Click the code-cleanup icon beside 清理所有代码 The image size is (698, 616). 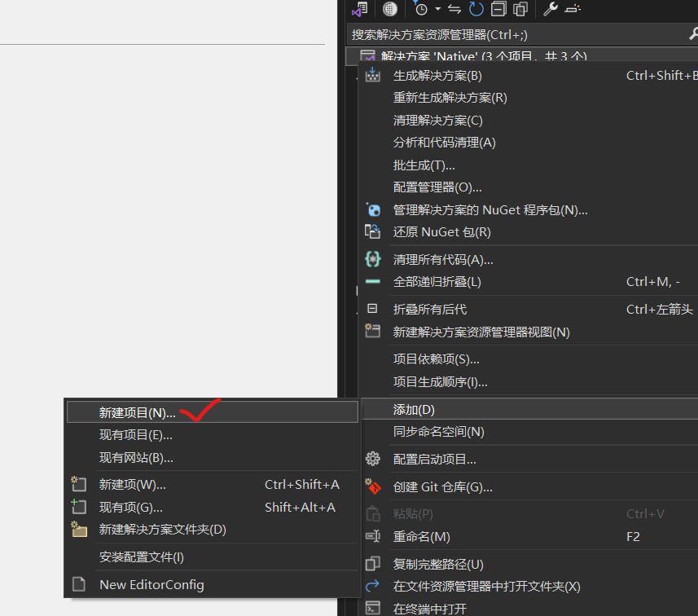click(373, 259)
